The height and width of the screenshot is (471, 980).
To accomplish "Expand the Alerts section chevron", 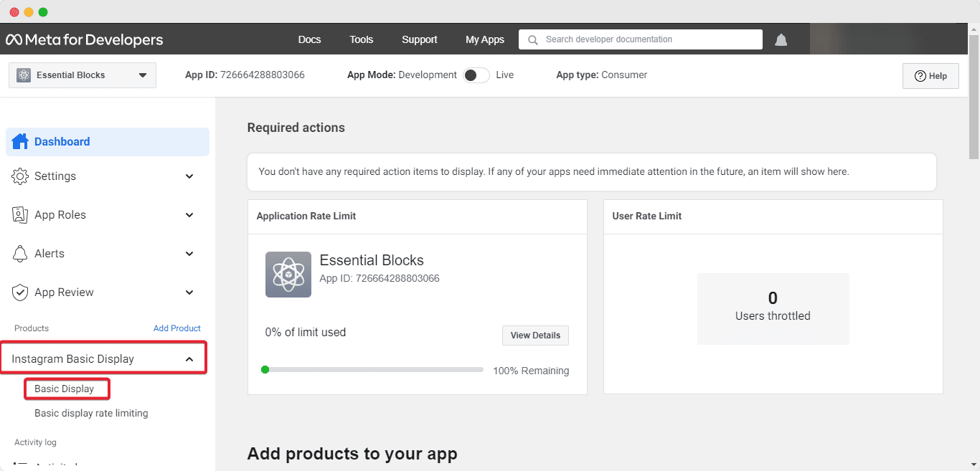I will point(189,254).
